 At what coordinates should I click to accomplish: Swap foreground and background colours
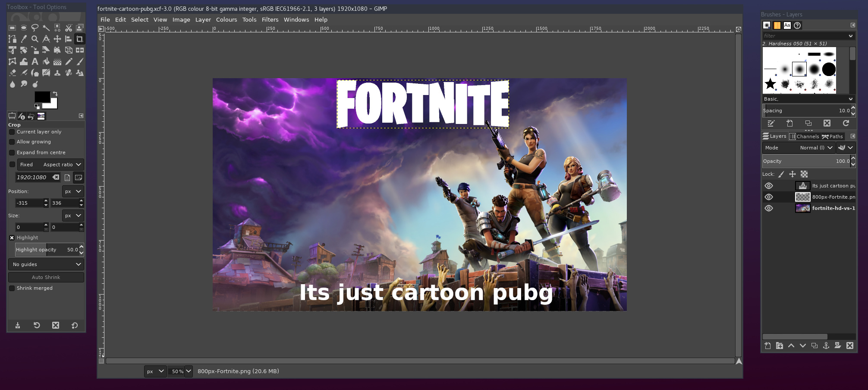[x=55, y=94]
